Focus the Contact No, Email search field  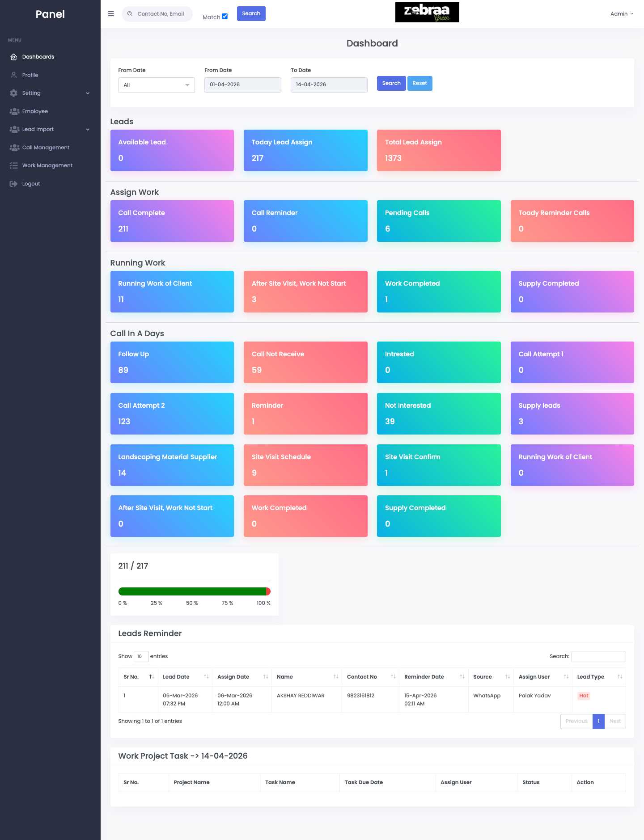point(161,14)
